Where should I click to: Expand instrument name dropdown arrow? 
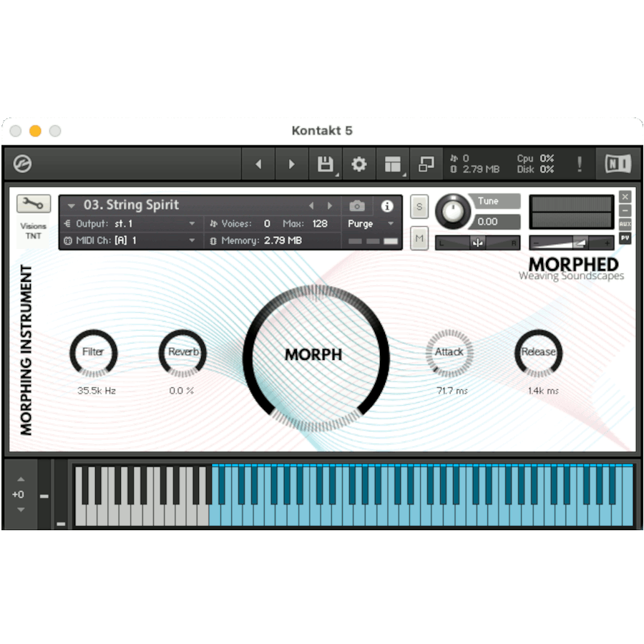point(72,205)
